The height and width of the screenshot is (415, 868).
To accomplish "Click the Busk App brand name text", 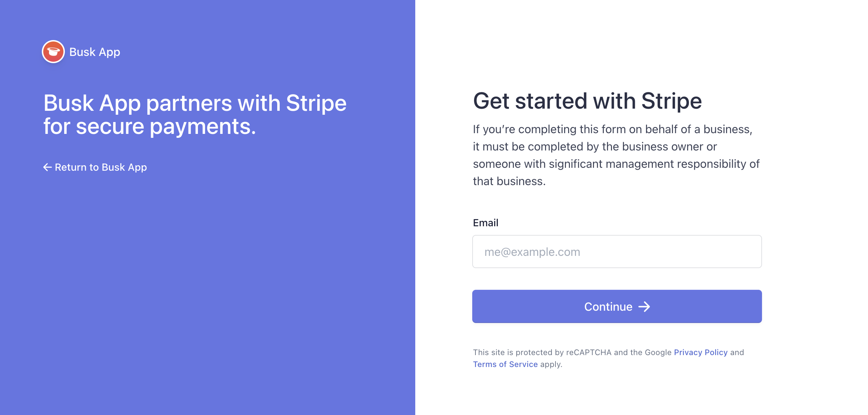I will pyautogui.click(x=95, y=52).
